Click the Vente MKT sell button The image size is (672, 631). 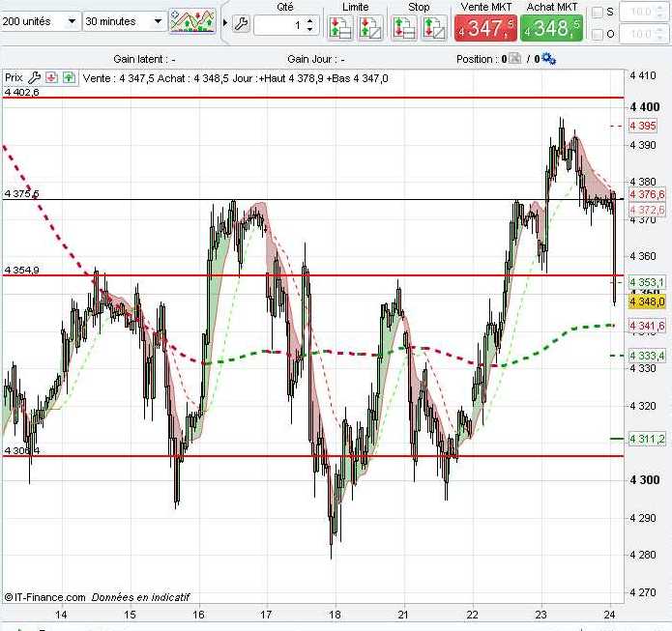point(485,28)
